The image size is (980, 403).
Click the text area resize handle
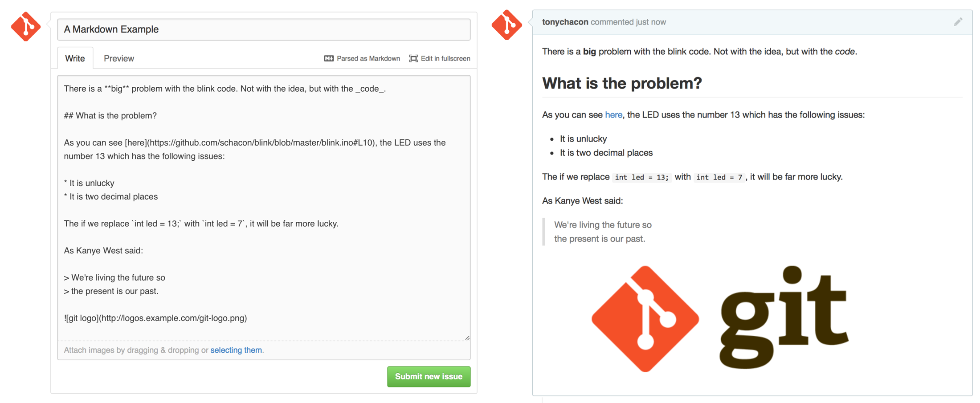pos(467,338)
